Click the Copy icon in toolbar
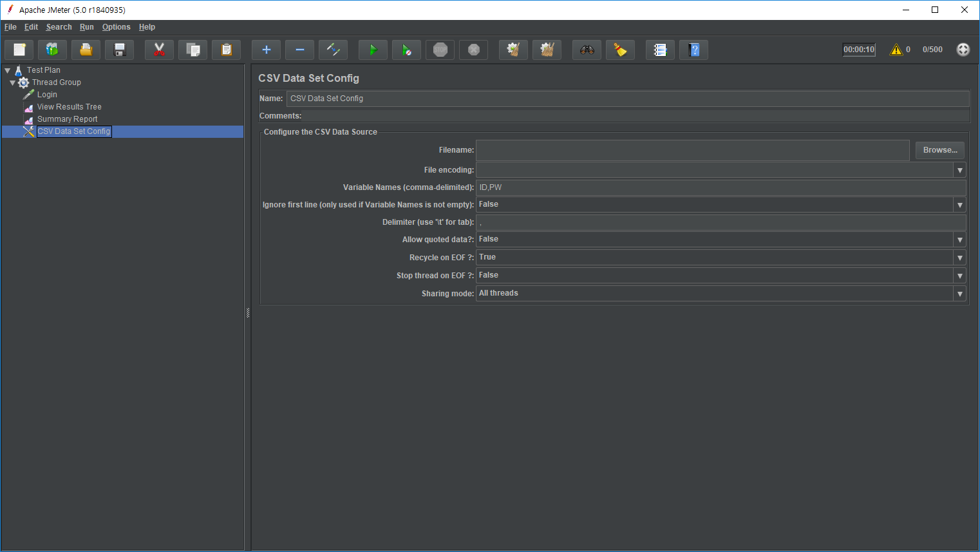This screenshot has height=552, width=980. point(193,50)
